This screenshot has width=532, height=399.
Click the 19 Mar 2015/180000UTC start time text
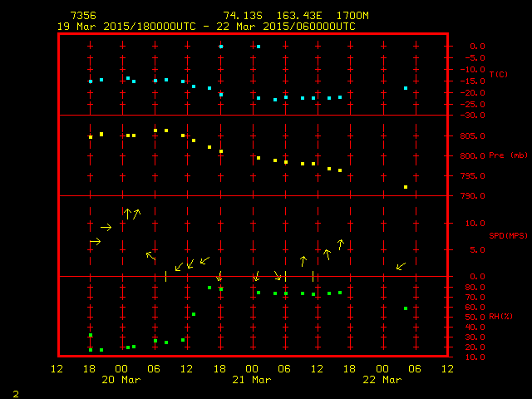tap(125, 27)
